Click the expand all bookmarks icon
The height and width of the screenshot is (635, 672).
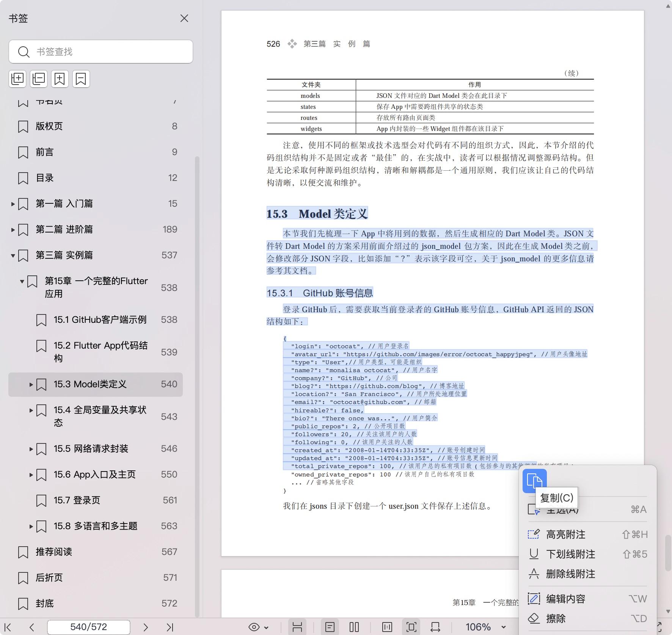point(17,79)
